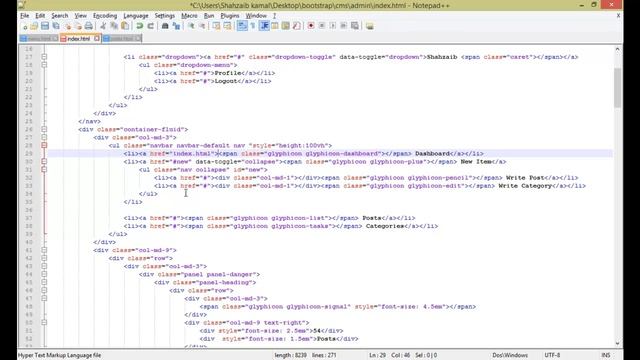
Task: Toggle synchronized horizontal scrolling
Action: tap(227, 26)
